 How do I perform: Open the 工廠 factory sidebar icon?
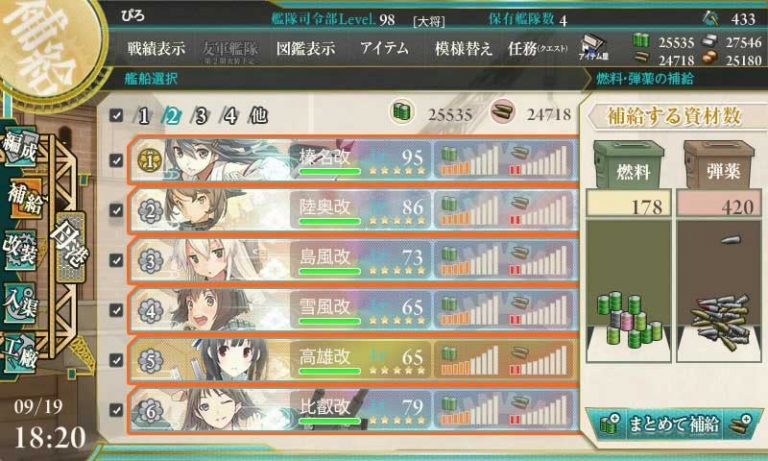[x=21, y=354]
